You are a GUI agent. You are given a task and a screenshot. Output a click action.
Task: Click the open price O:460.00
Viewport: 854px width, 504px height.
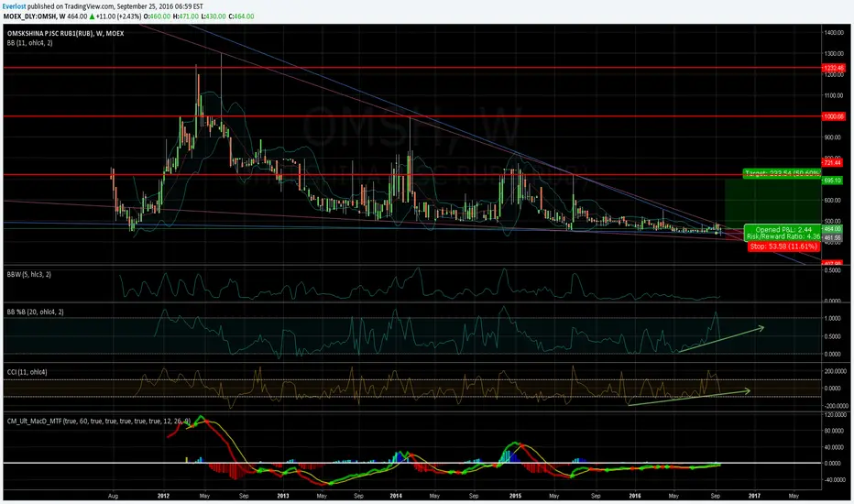tap(157, 16)
